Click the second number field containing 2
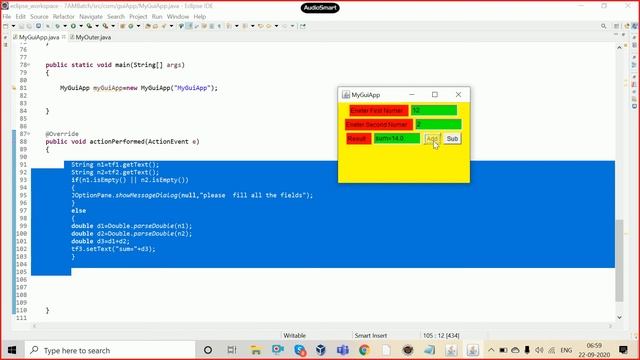Screen dimensions: 640x360 [438, 124]
